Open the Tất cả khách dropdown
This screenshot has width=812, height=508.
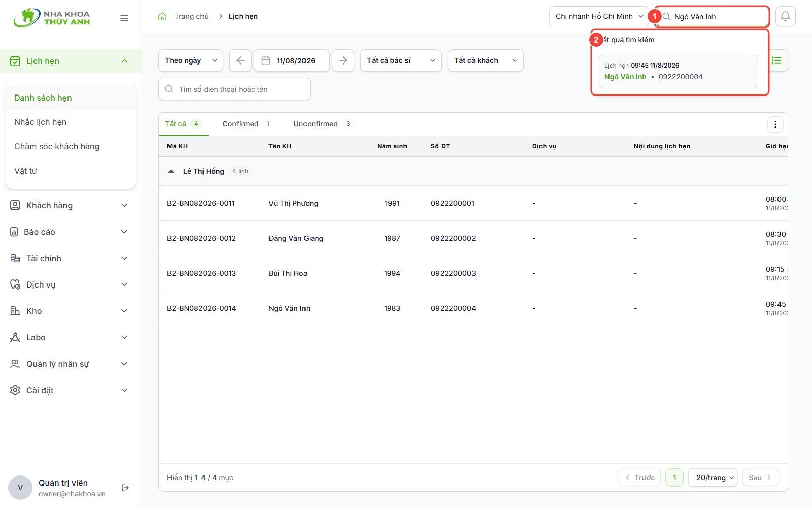(486, 60)
